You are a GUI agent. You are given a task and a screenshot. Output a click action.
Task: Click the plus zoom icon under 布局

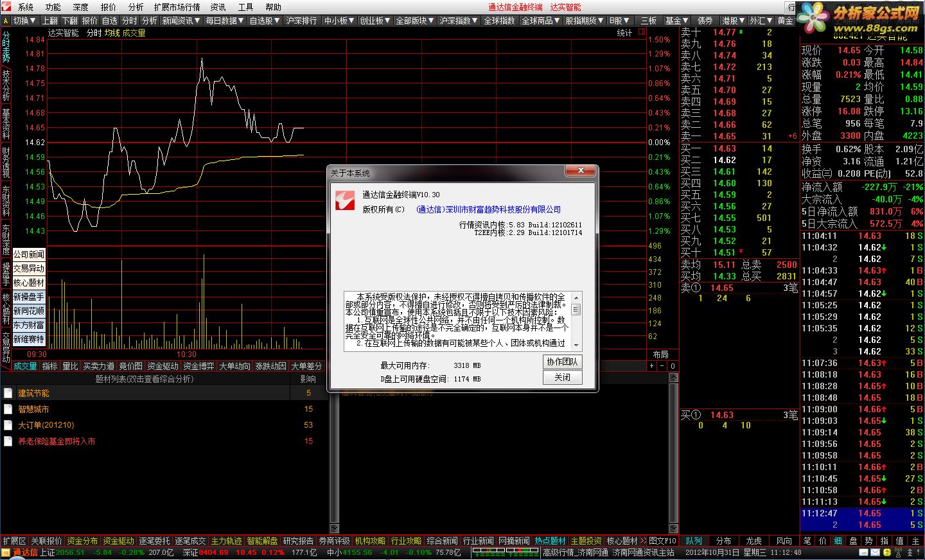(652, 366)
